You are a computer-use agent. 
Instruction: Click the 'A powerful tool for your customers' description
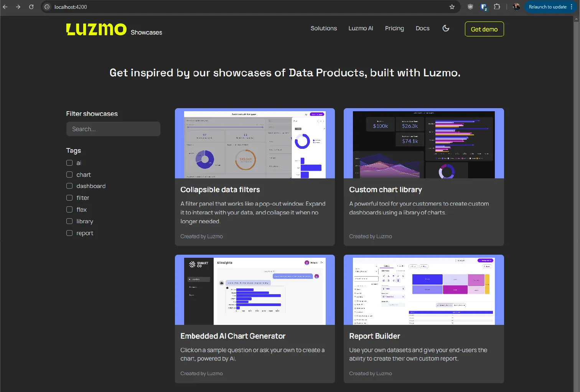click(419, 208)
